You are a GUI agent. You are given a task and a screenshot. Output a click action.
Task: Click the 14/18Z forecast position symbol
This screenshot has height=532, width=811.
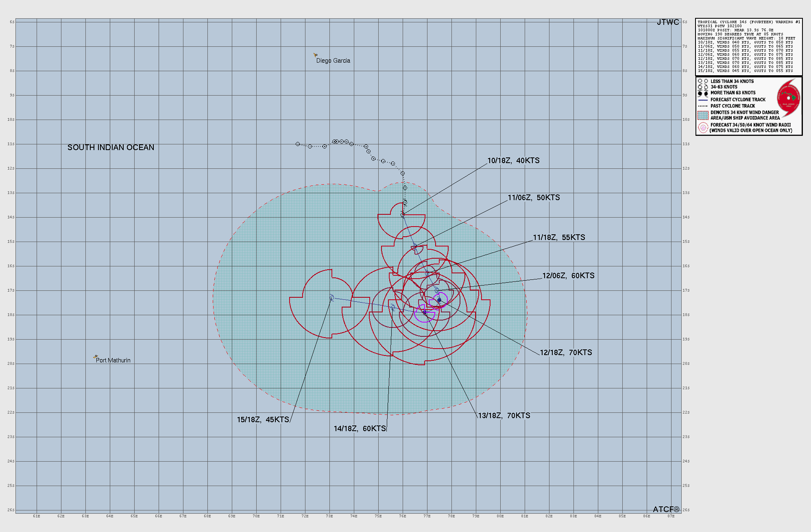coord(392,307)
